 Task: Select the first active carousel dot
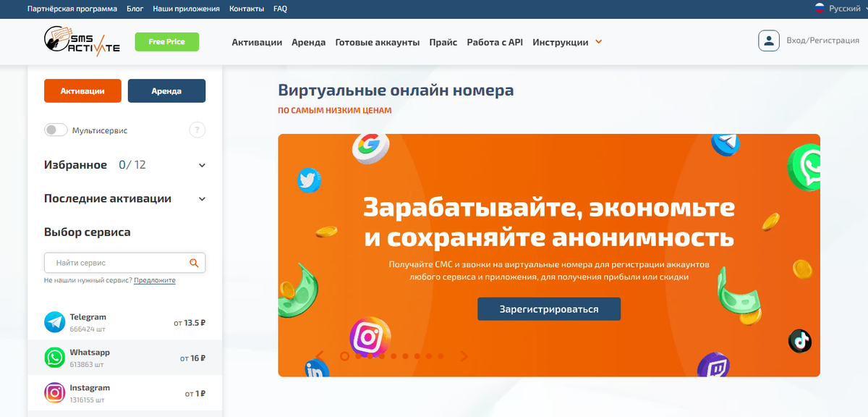click(x=345, y=355)
